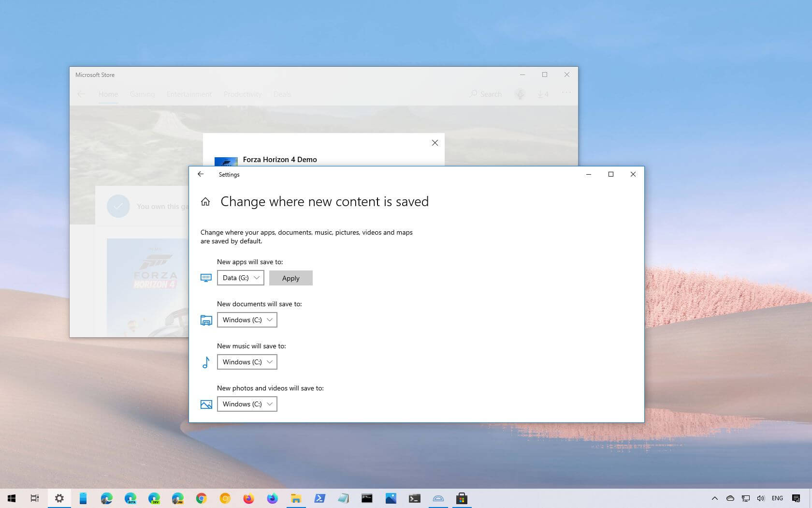Switch to the Gaming tab in the Store
This screenshot has width=812, height=508.
142,94
